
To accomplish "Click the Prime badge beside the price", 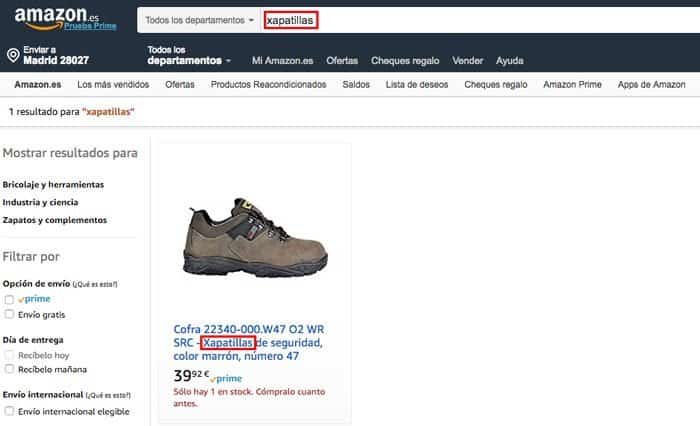I will tap(226, 378).
